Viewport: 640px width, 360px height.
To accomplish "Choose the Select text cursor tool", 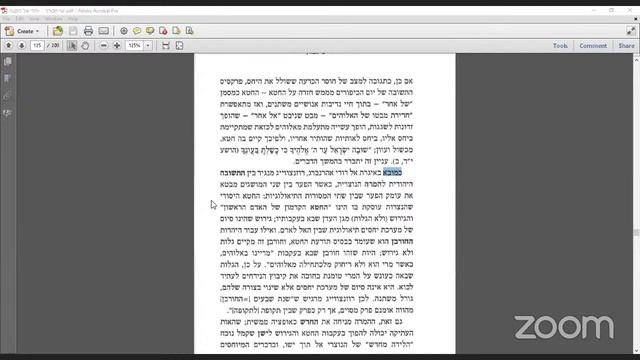I will point(72,46).
